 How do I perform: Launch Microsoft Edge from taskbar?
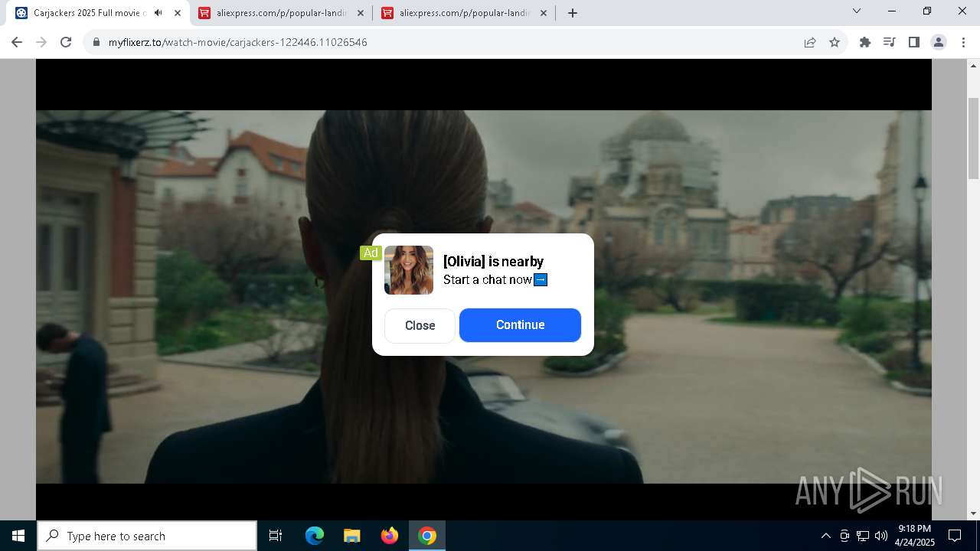pos(315,536)
